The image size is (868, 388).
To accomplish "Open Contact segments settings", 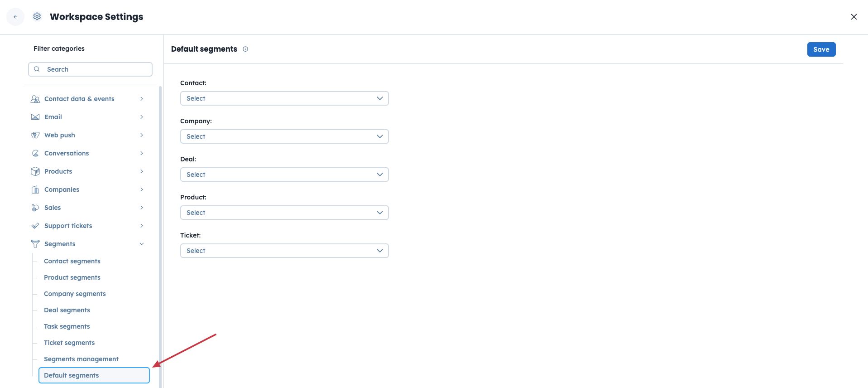I will click(x=72, y=261).
